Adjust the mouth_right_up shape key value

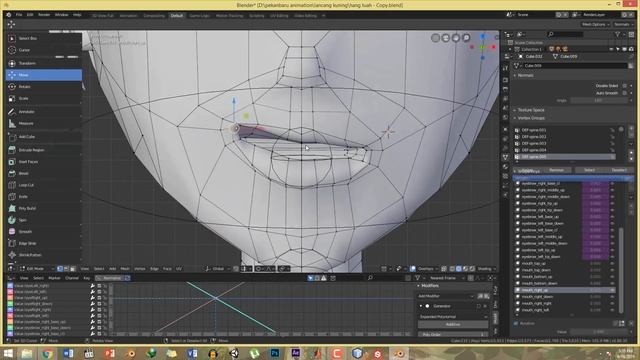point(596,290)
